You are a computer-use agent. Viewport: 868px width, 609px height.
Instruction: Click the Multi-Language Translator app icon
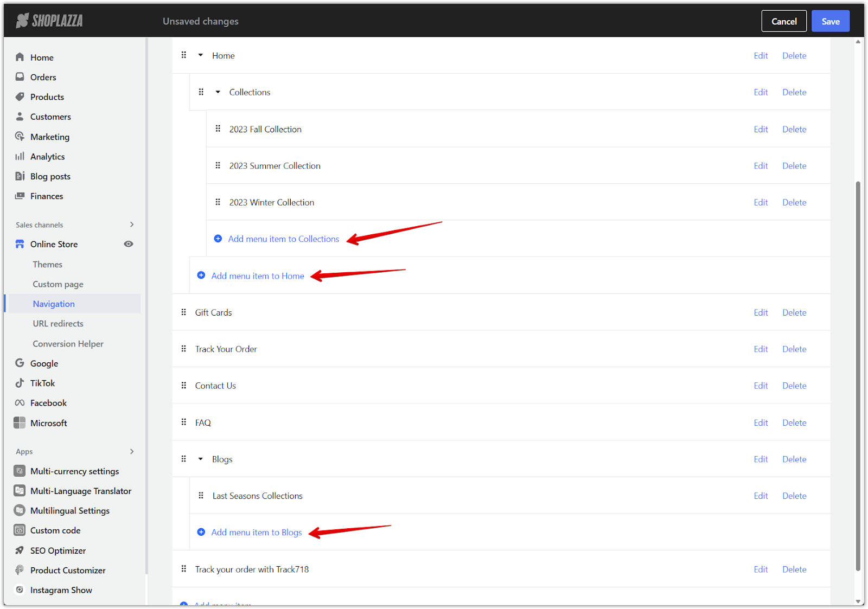pyautogui.click(x=20, y=491)
